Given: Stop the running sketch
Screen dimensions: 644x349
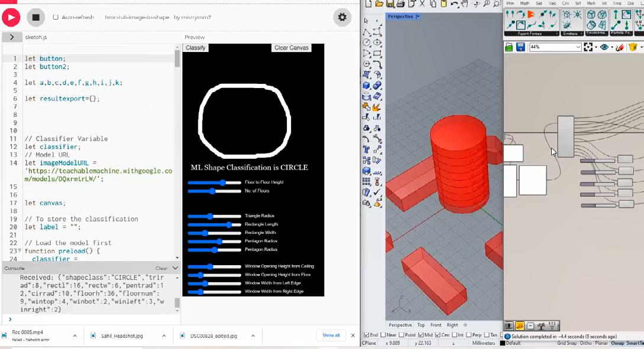Looking at the screenshot, I should tap(35, 17).
